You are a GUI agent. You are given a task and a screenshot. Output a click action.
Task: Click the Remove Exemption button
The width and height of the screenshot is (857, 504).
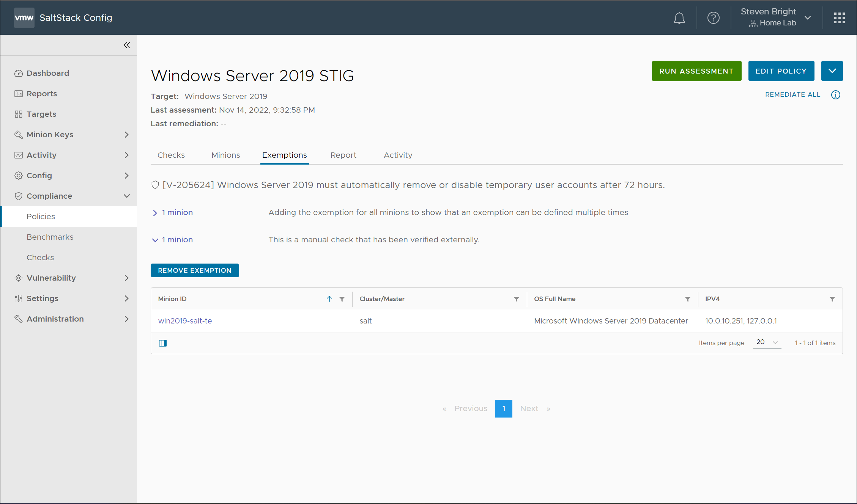pos(194,270)
